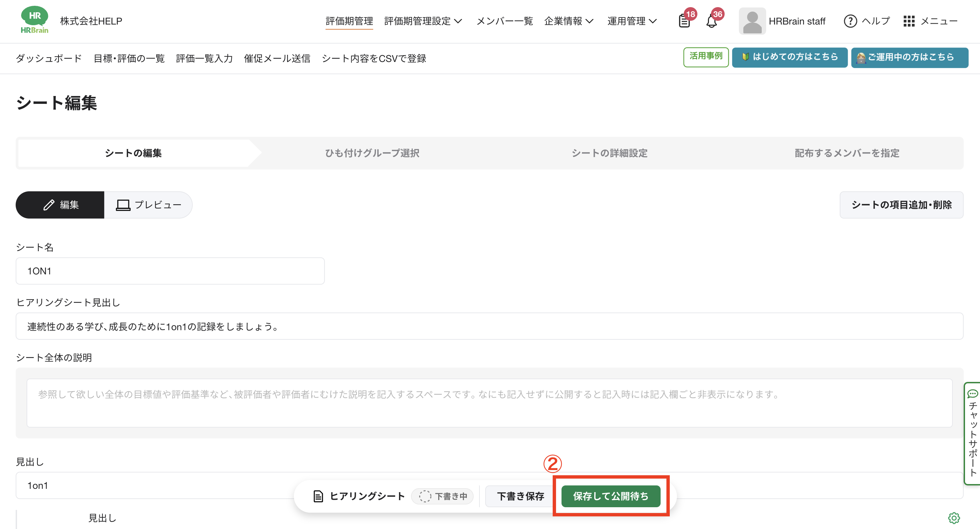Switch to プレビュー mode
This screenshot has width=980, height=529.
[148, 205]
